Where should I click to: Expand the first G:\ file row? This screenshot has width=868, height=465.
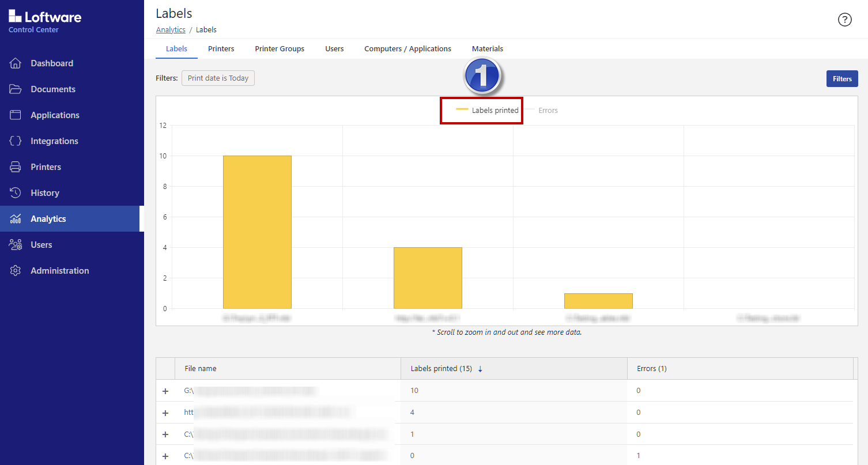coord(165,391)
